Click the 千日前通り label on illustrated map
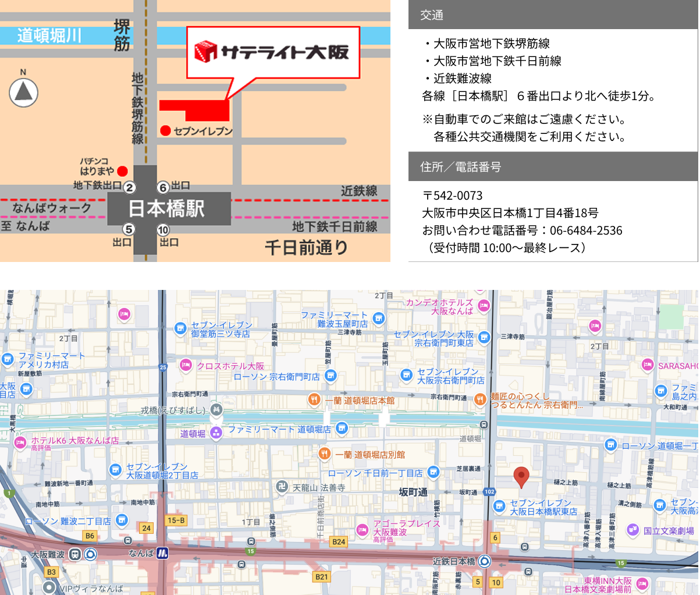700x595 pixels. click(x=307, y=247)
